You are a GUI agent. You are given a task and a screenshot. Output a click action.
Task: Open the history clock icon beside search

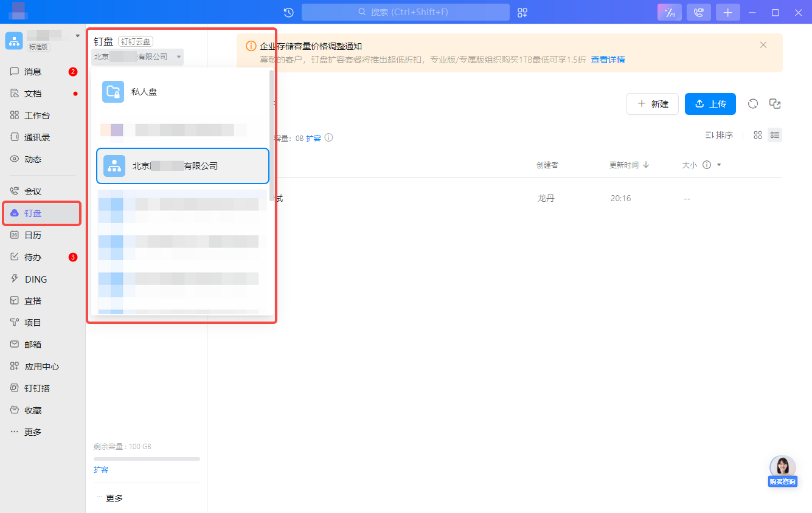[289, 12]
